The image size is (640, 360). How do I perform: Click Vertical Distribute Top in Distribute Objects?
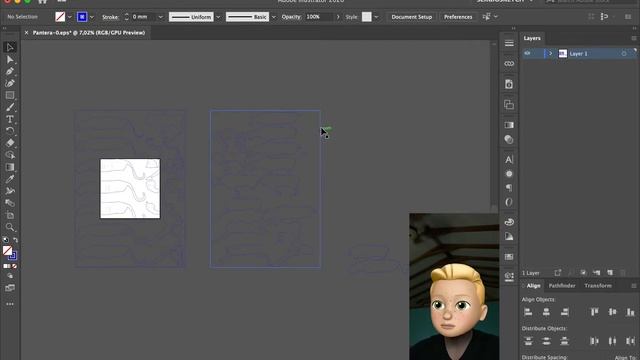pos(528,341)
